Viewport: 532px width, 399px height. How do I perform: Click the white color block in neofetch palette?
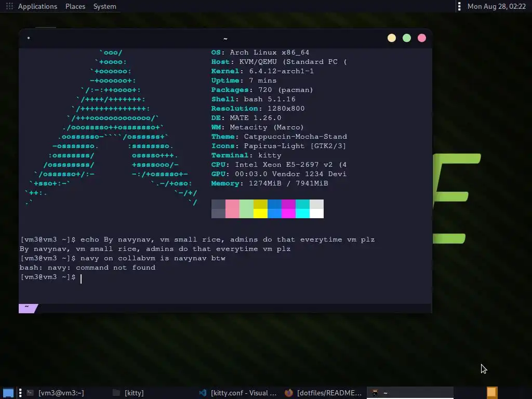316,209
